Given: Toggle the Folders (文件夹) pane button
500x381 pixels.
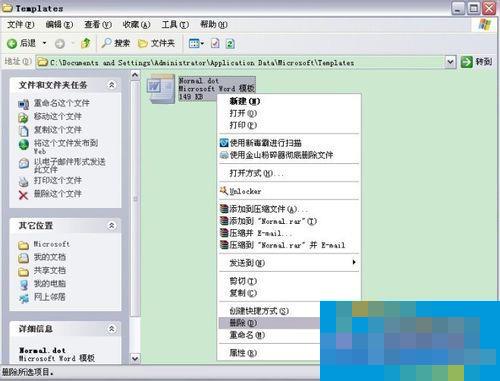Looking at the screenshot, I should 156,43.
